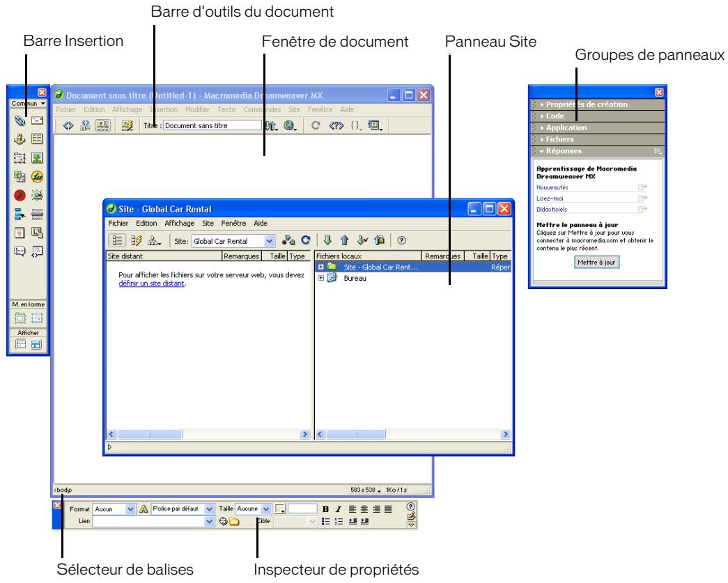Open the Commun category dropdown

point(29,104)
